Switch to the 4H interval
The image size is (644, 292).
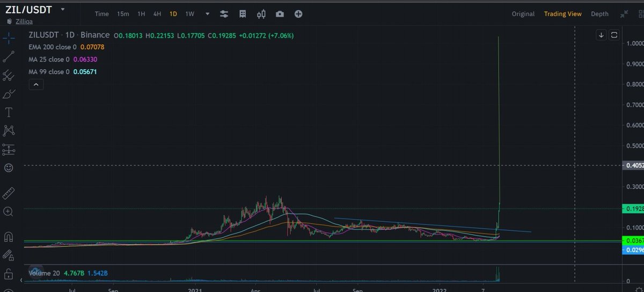pos(157,14)
